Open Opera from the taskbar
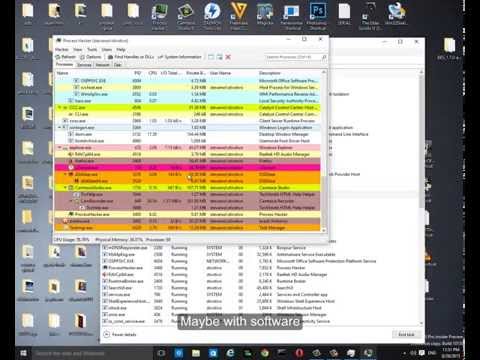Screen dimensions: 480x360 (x=299, y=353)
